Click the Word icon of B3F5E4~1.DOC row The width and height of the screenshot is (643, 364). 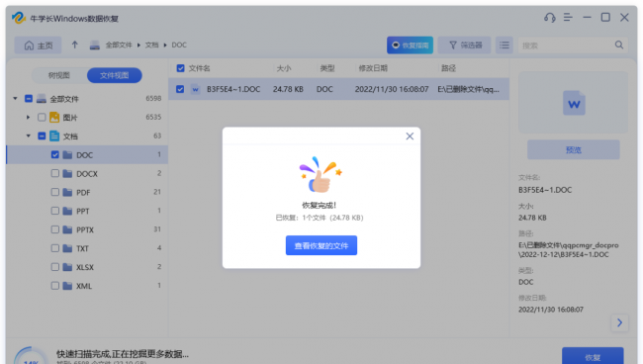(195, 89)
